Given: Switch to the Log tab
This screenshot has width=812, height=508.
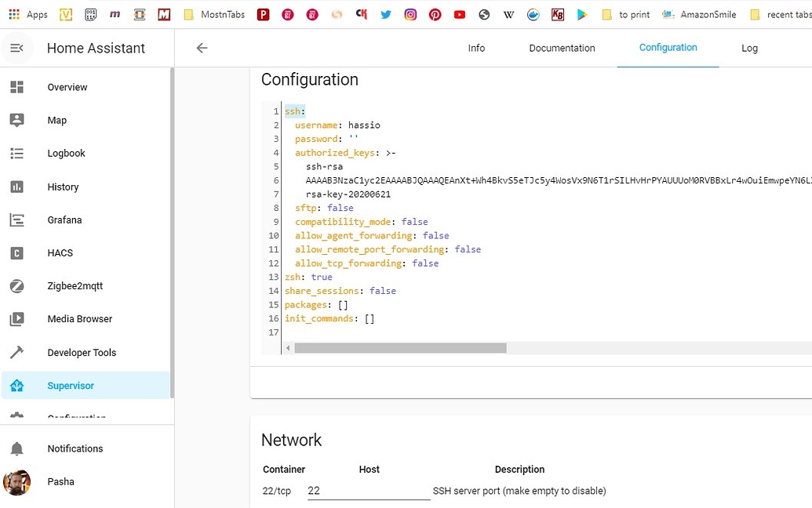Looking at the screenshot, I should click(x=749, y=48).
